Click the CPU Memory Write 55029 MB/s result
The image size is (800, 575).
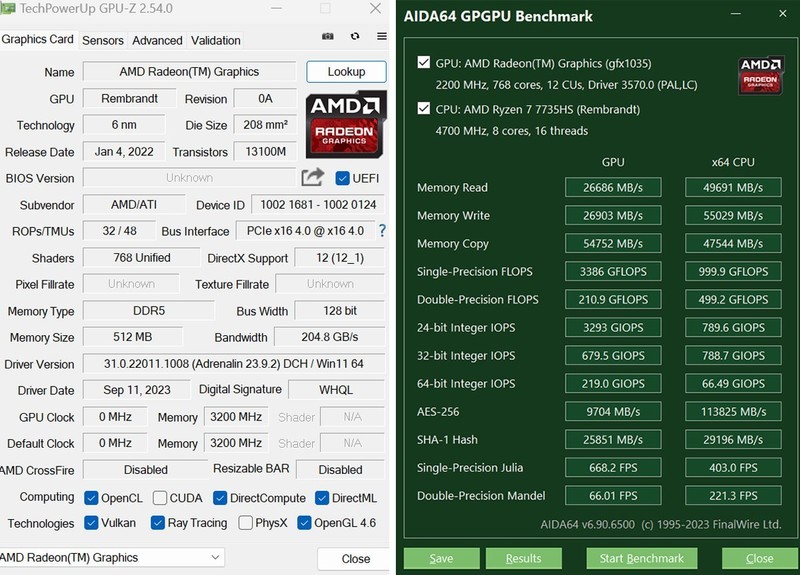[x=733, y=215]
